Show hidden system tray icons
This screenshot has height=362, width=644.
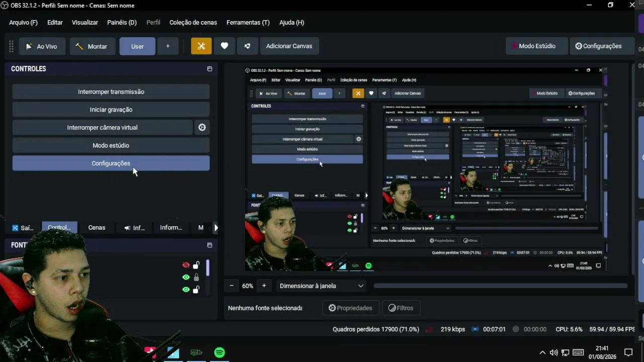point(542,352)
